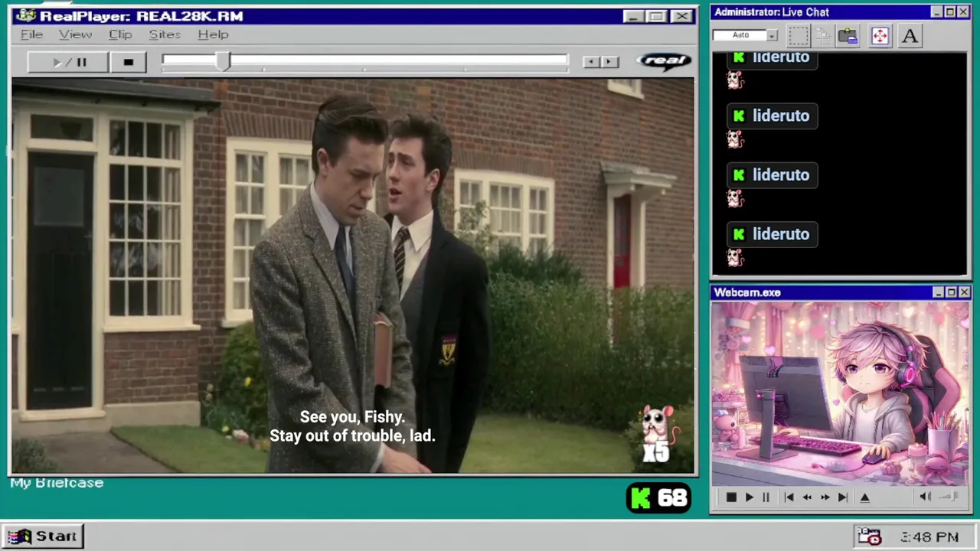The height and width of the screenshot is (551, 980).
Task: Toggle RealPlayer play/pause button
Action: click(68, 62)
